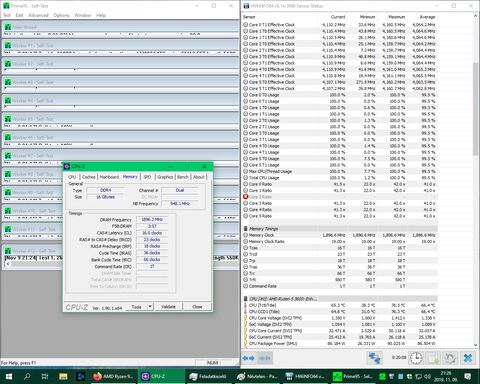Viewport: 480px width, 384px height.
Task: Switch to SPD tab in CPU-Z
Action: (147, 177)
